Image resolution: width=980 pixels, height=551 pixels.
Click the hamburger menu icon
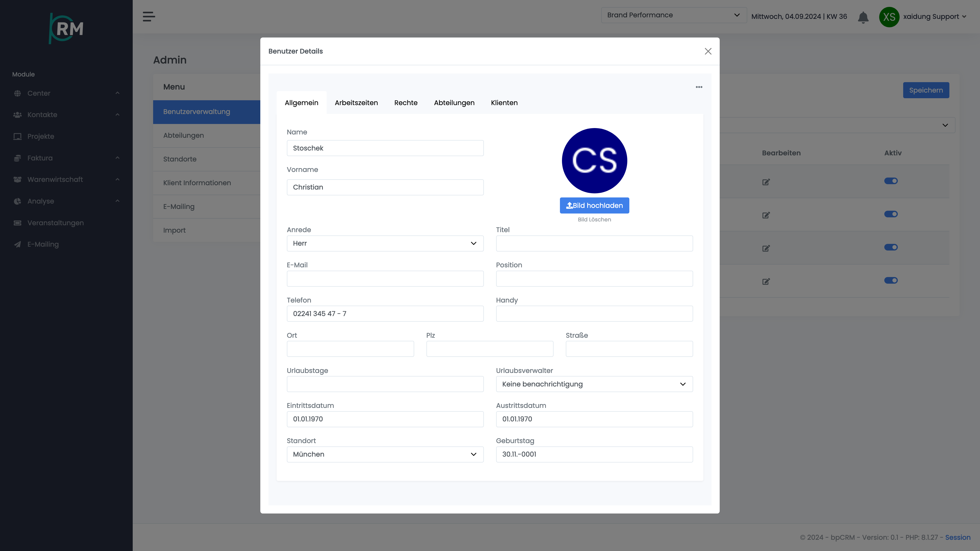149,16
